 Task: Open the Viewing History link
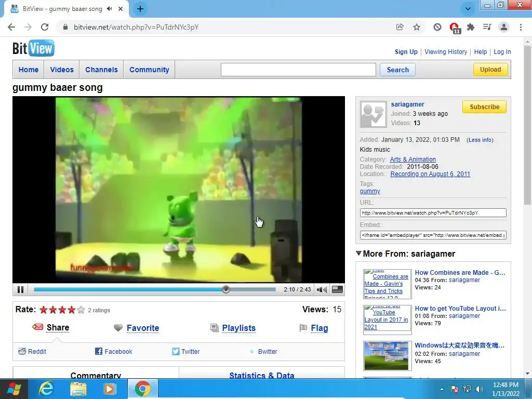click(x=446, y=52)
